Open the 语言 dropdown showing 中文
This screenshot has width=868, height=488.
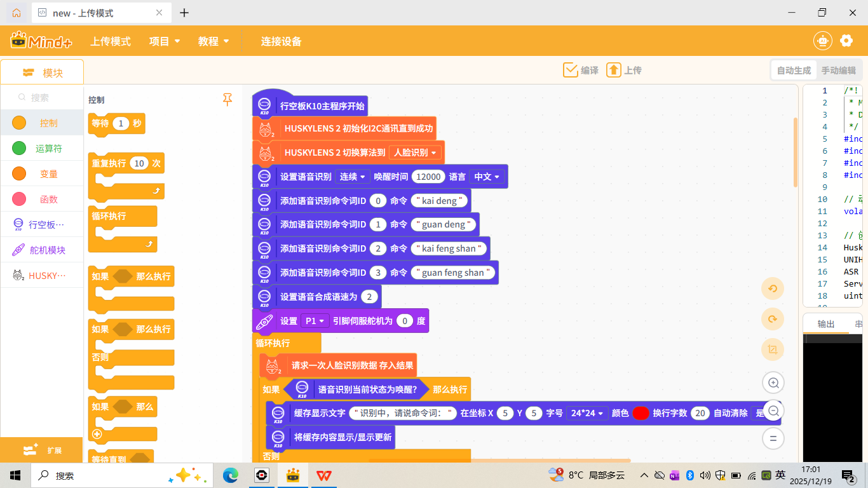pyautogui.click(x=487, y=176)
